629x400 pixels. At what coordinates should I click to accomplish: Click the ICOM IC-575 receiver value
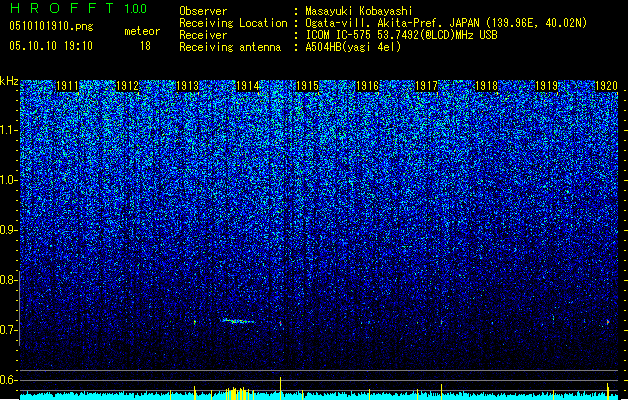(x=401, y=35)
